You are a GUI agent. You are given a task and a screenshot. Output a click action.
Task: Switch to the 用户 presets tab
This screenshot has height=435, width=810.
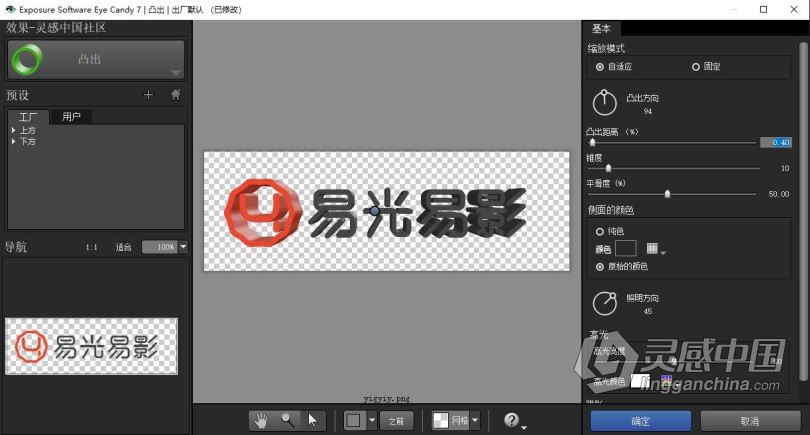[71, 117]
